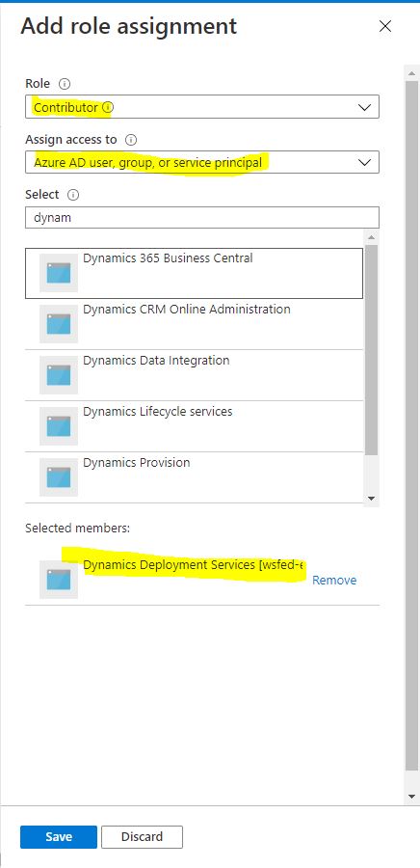Remove Dynamics Deployment Services from selected members
420x868 pixels.
334,581
